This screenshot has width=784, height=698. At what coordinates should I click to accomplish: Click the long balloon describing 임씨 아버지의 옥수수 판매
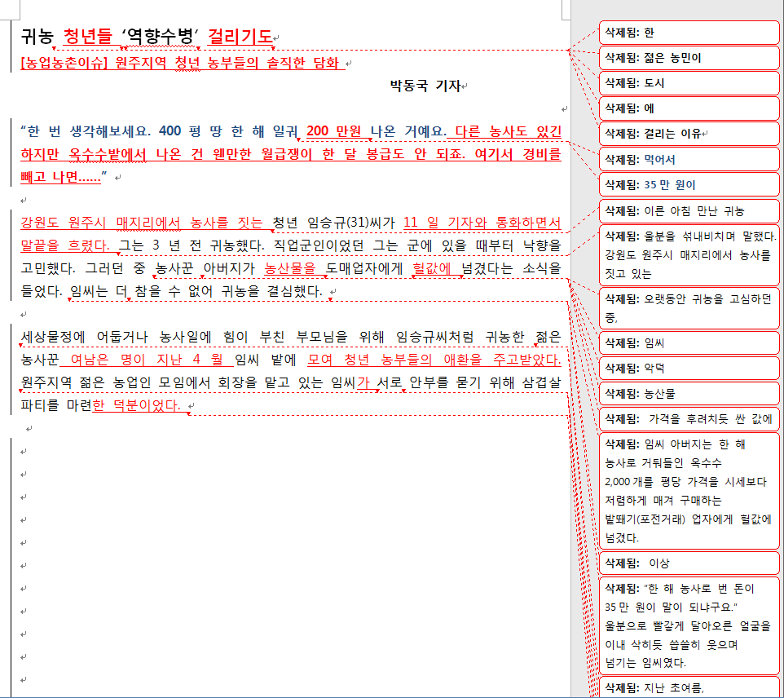click(x=689, y=489)
